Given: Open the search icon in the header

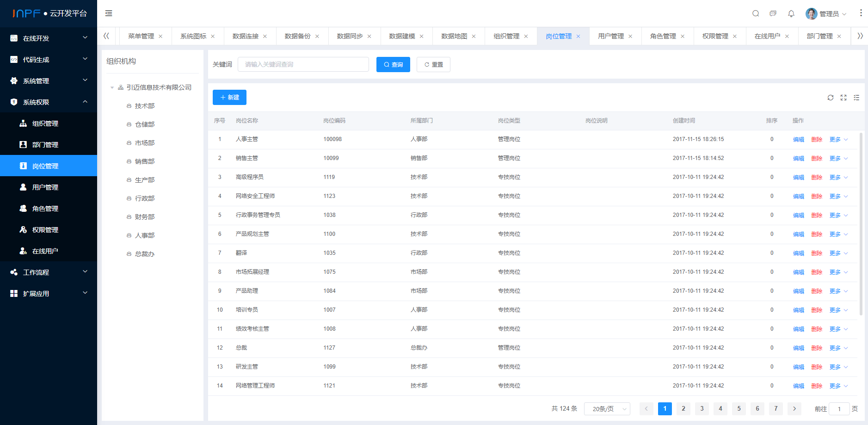Looking at the screenshot, I should coord(756,13).
